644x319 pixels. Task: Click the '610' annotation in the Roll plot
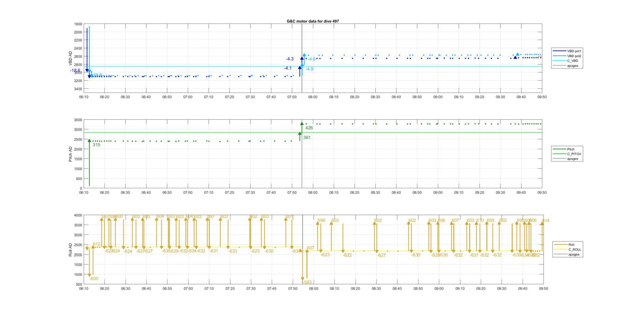(x=480, y=220)
